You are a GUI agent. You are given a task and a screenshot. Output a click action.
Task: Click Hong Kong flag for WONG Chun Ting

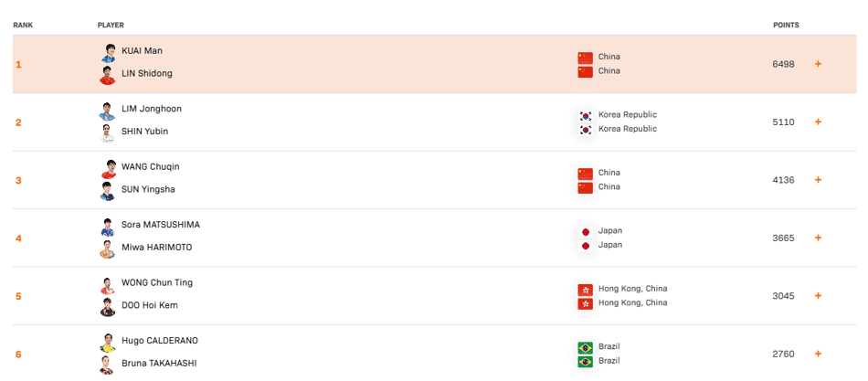tap(585, 290)
